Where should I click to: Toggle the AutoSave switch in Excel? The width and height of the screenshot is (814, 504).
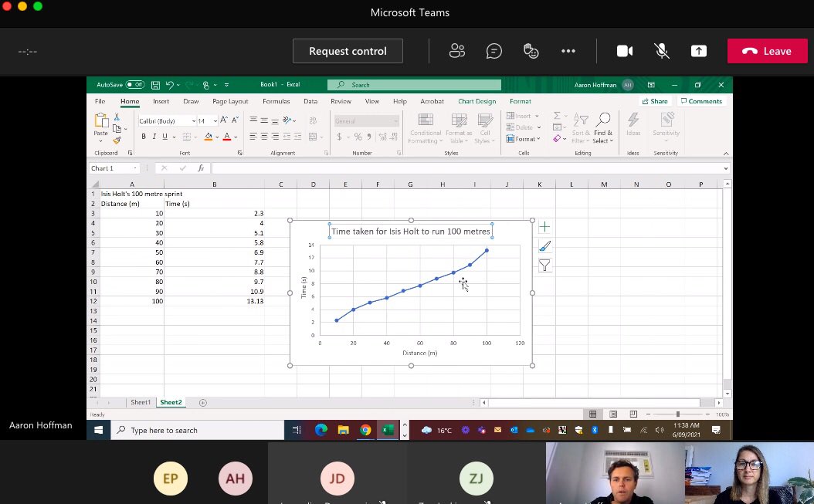(x=135, y=85)
